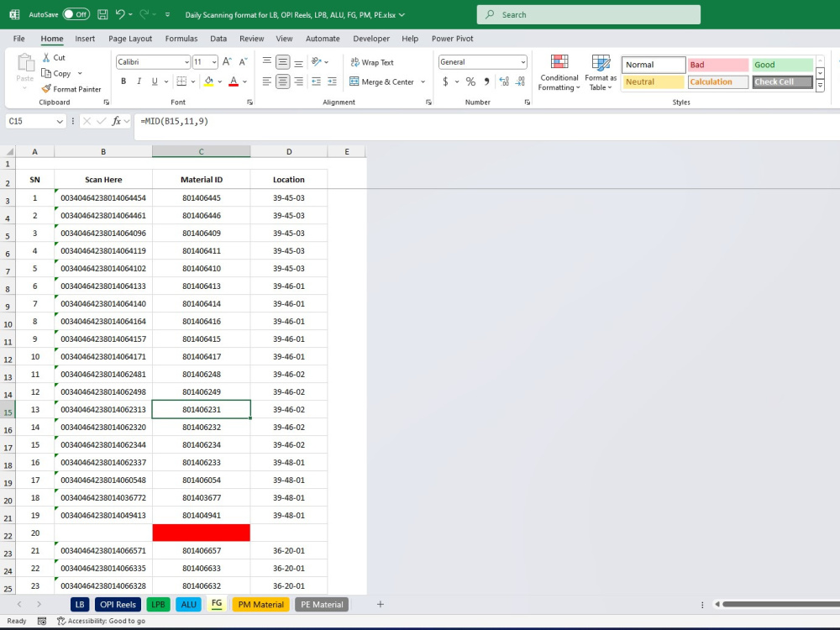
Task: Click the Search box
Action: coord(588,14)
